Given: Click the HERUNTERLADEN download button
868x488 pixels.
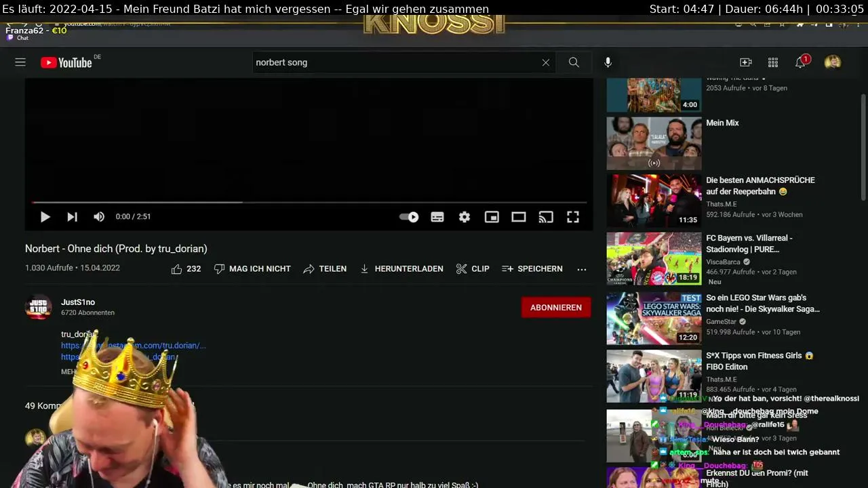Looking at the screenshot, I should [x=401, y=269].
